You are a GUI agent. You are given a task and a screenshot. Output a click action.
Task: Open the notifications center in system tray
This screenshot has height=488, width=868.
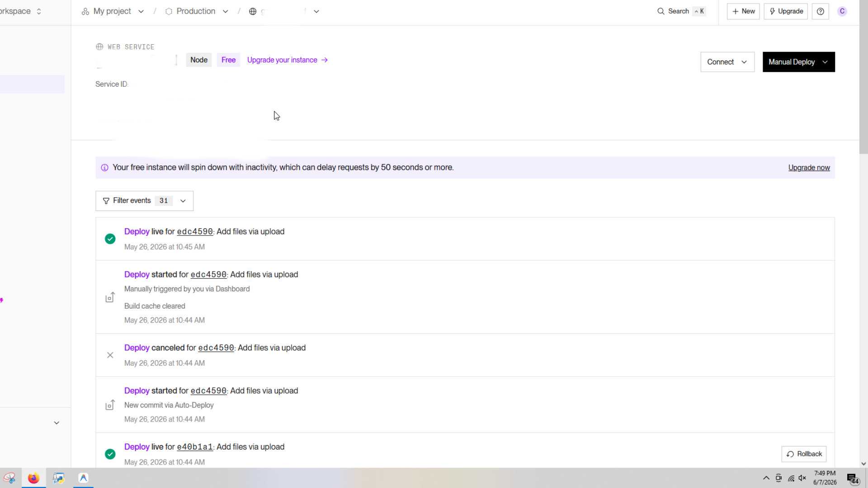tap(853, 479)
